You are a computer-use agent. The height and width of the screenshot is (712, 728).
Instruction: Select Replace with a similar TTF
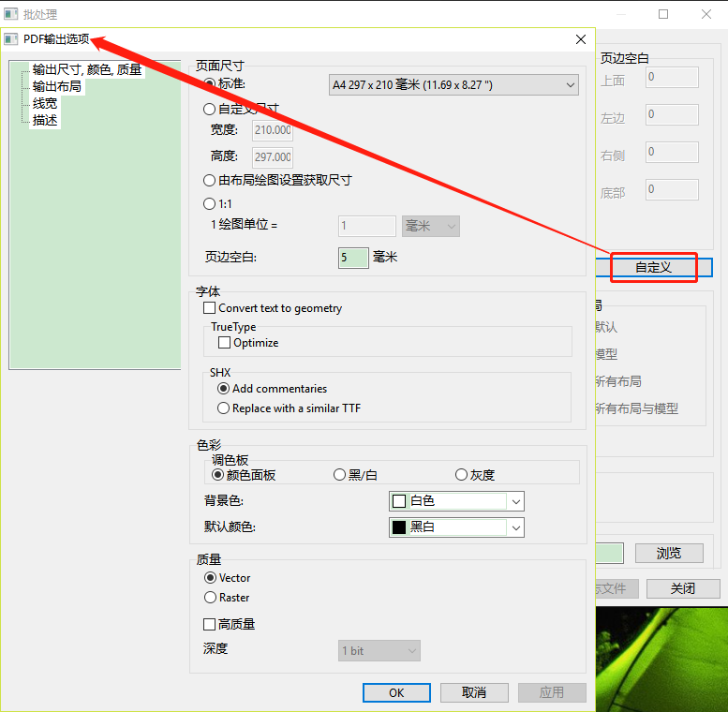(223, 408)
